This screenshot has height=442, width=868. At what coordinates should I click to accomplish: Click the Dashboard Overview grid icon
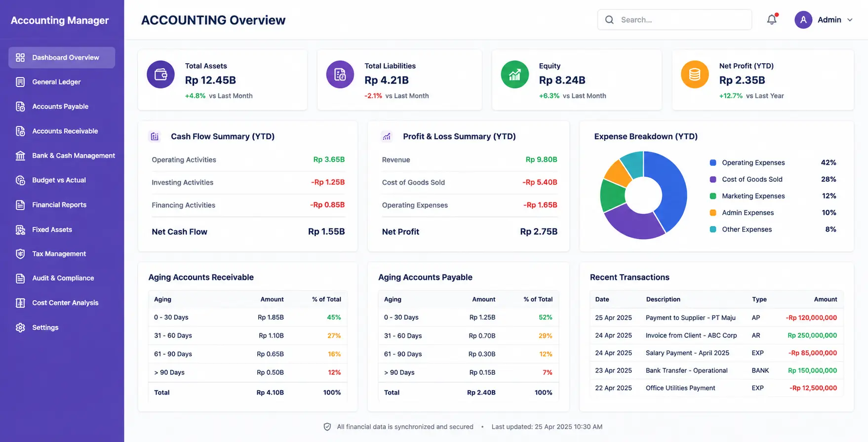(x=20, y=58)
